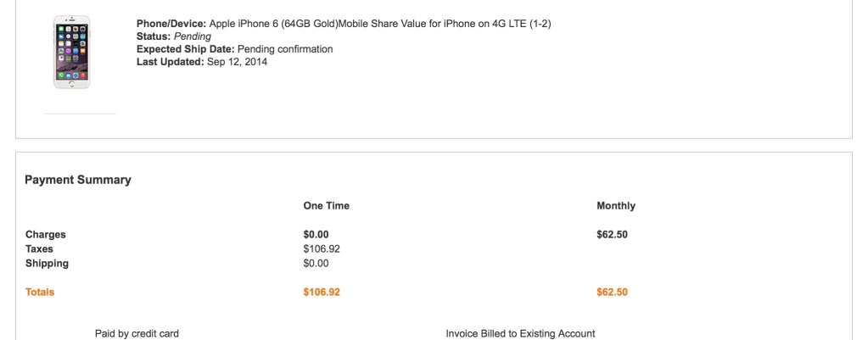868x340 pixels.
Task: Click the orange Totals label
Action: click(x=40, y=293)
